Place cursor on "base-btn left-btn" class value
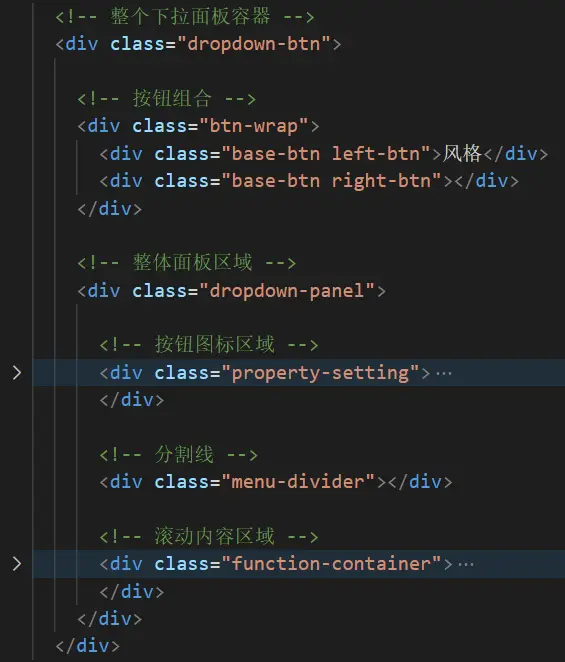Image resolution: width=565 pixels, height=662 pixels. point(326,154)
